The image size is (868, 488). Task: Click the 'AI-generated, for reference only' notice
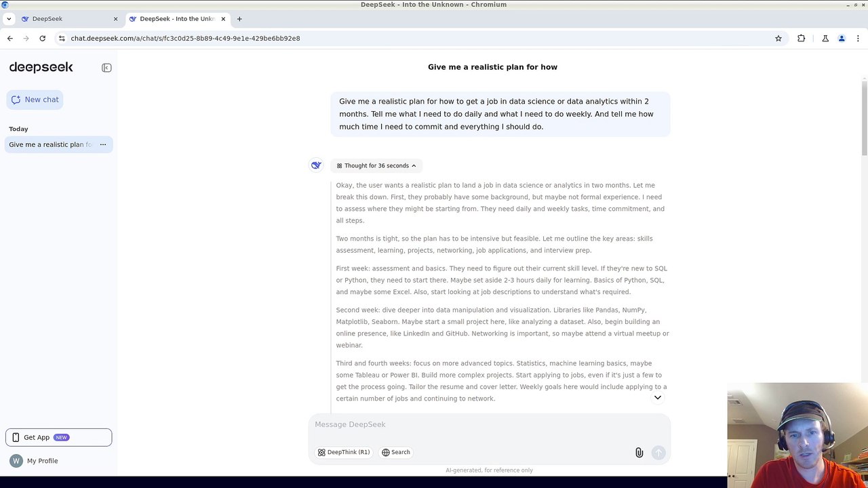[x=489, y=470]
